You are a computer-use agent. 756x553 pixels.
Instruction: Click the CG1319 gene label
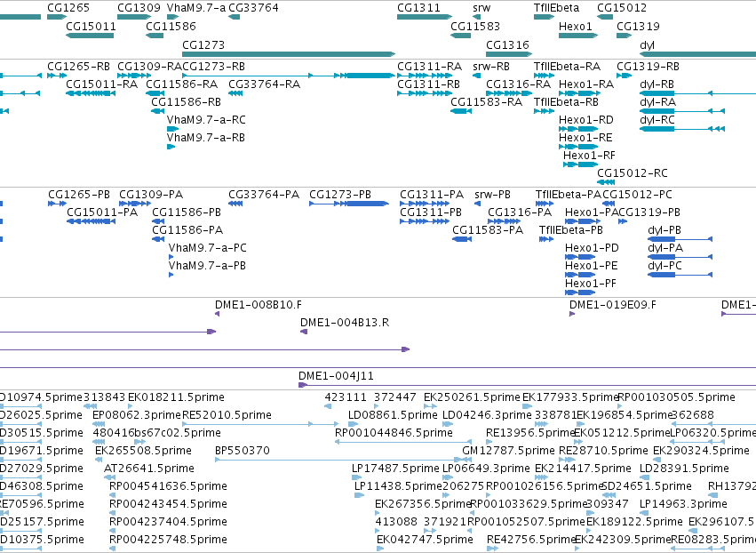tap(638, 26)
